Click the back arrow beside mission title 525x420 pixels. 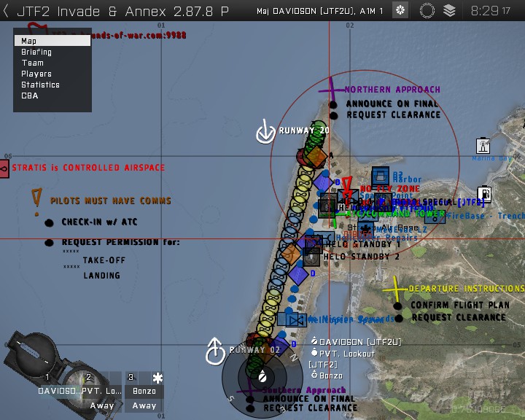coord(6,11)
